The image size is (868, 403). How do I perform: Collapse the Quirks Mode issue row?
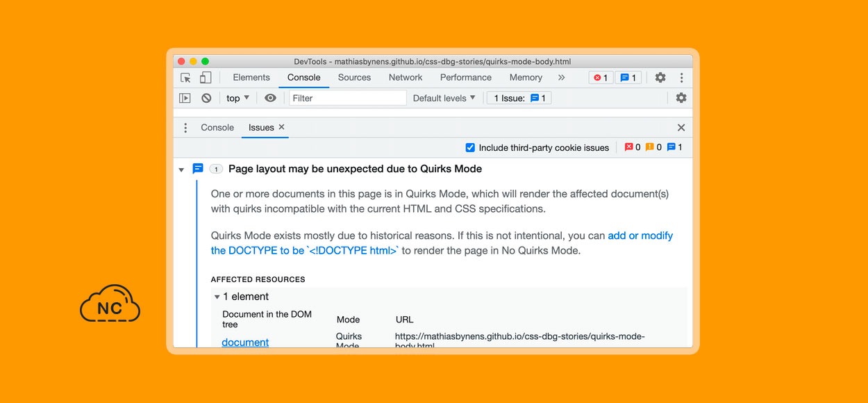[181, 170]
